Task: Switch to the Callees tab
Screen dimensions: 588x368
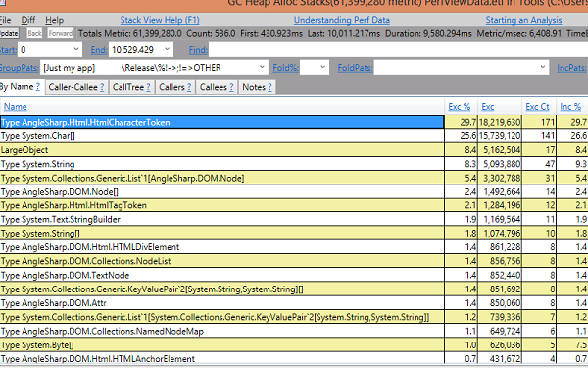Action: pyautogui.click(x=217, y=87)
